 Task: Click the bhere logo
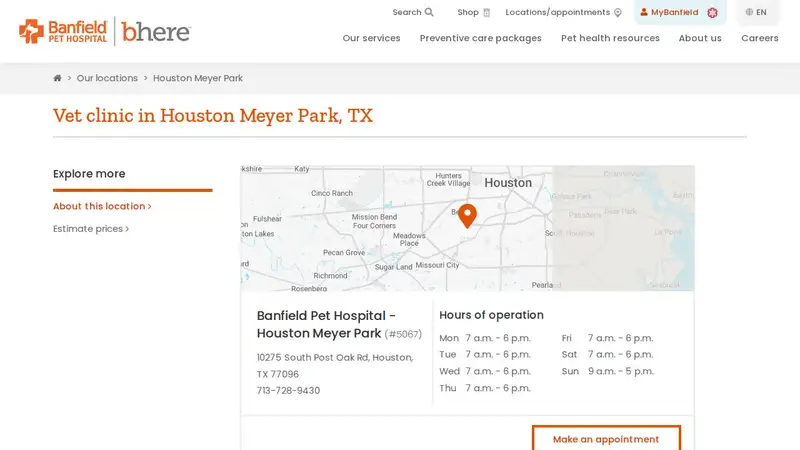(156, 31)
